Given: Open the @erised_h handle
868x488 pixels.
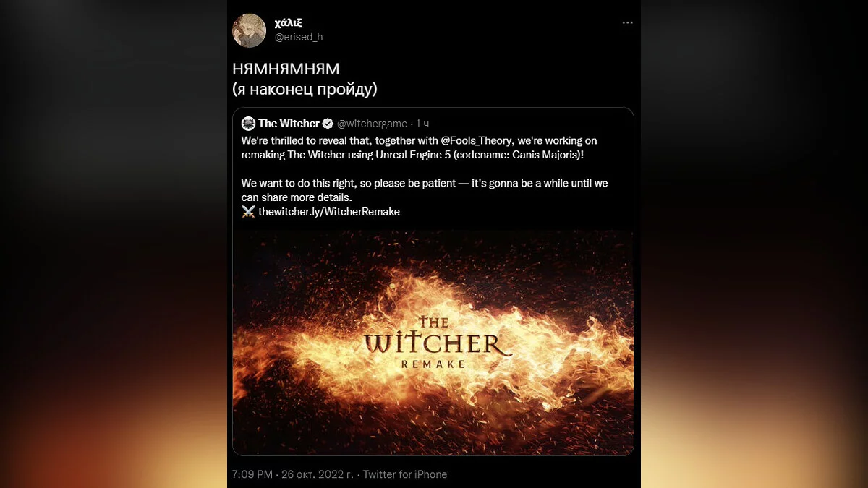Looking at the screenshot, I should pyautogui.click(x=299, y=37).
